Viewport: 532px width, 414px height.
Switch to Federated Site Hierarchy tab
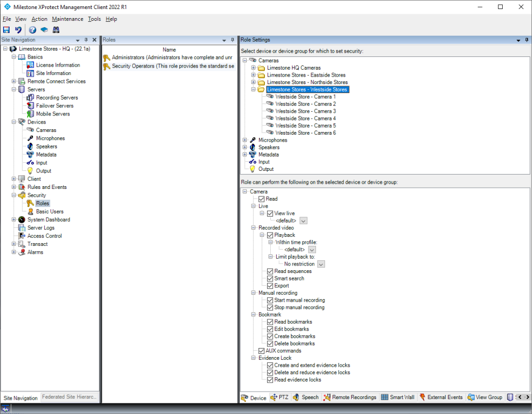click(x=70, y=398)
